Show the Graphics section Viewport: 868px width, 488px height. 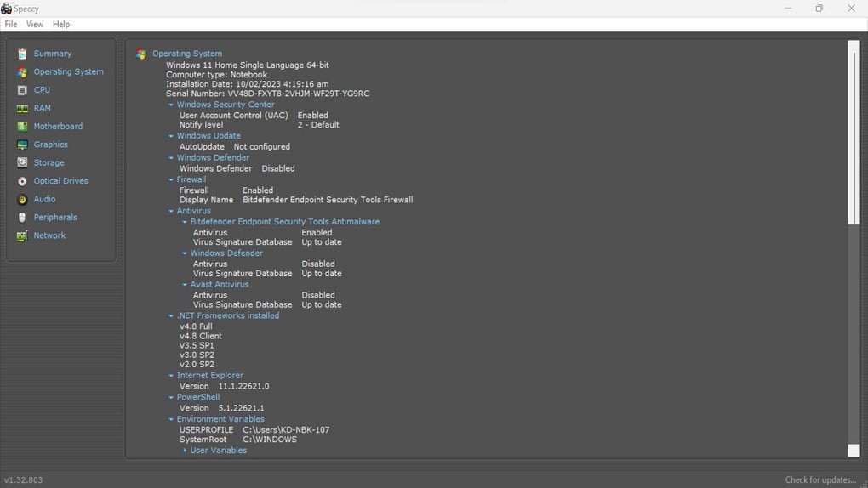pos(50,145)
